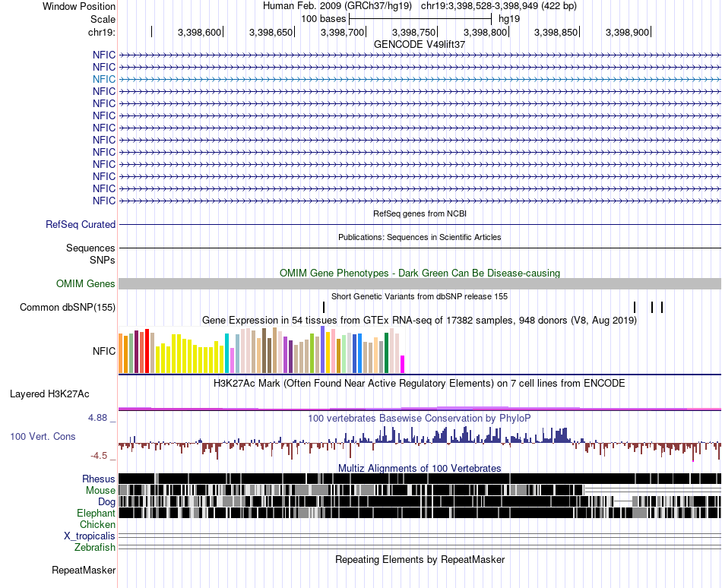The image size is (722, 588).
Task: Open the Common dbSNP(155) track label
Action: click(x=68, y=308)
